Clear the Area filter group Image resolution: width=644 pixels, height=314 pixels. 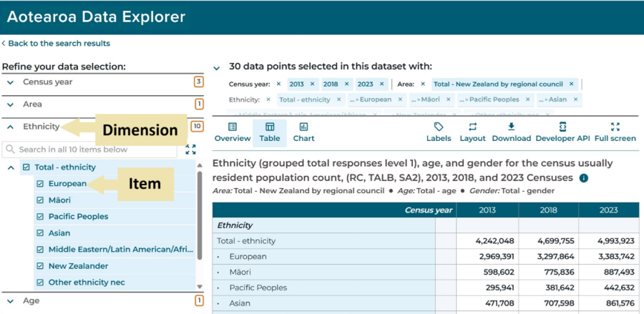click(423, 84)
